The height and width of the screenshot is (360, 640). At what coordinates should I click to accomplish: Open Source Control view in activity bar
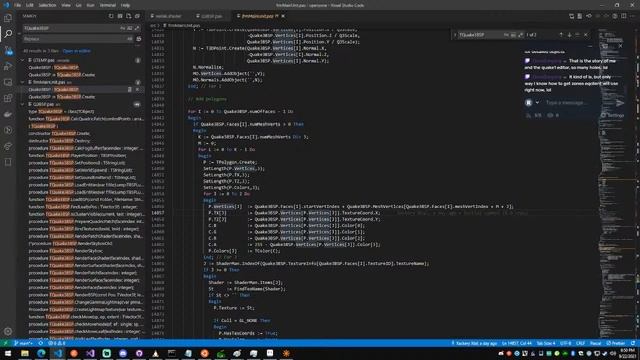point(8,50)
